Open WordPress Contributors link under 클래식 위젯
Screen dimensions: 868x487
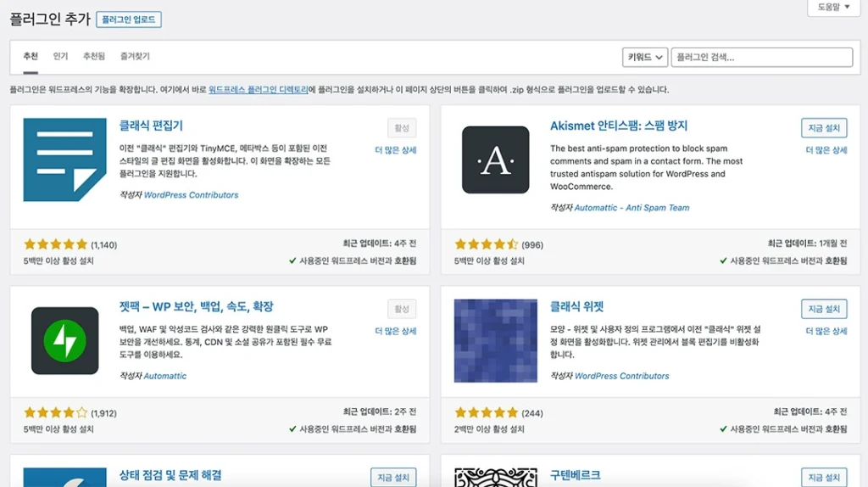[x=621, y=376]
